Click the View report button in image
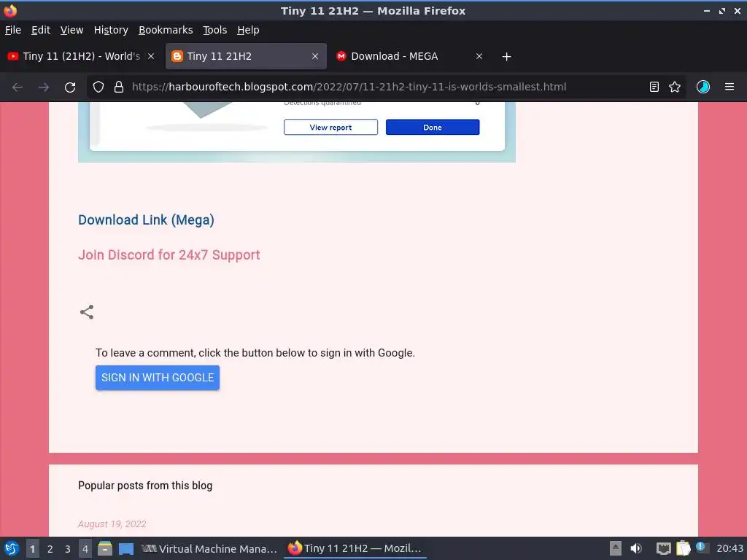Viewport: 747px width, 560px height. (330, 127)
